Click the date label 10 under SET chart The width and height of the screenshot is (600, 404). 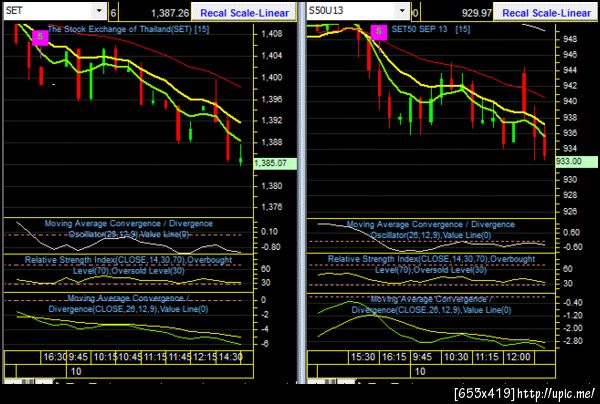(x=76, y=371)
